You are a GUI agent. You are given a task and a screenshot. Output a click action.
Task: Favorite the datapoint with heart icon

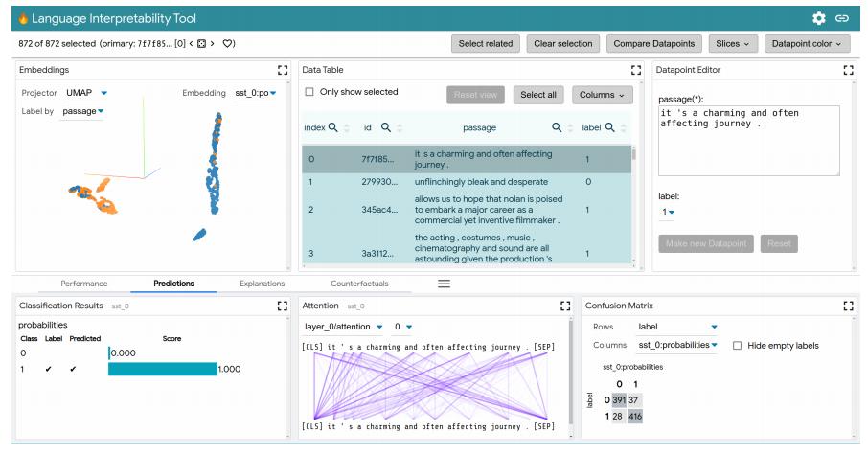[227, 43]
